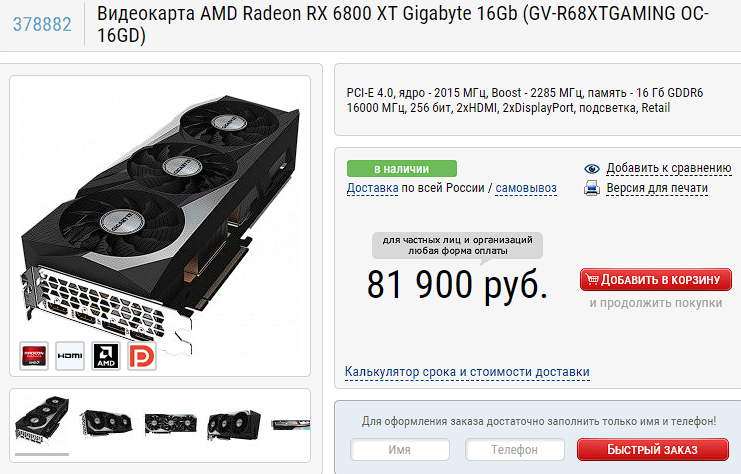Click the printer icon

click(592, 188)
